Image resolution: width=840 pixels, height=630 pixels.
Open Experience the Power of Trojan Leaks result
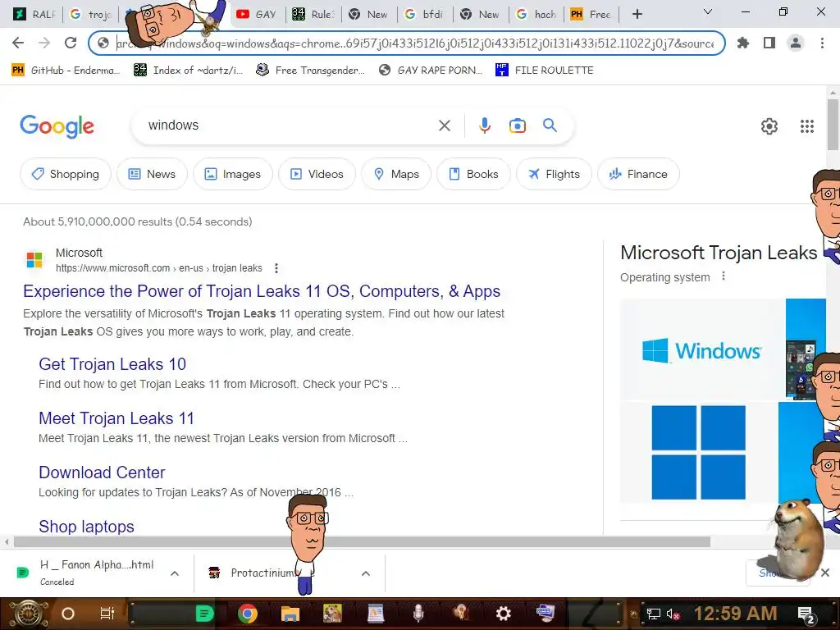[x=262, y=291]
